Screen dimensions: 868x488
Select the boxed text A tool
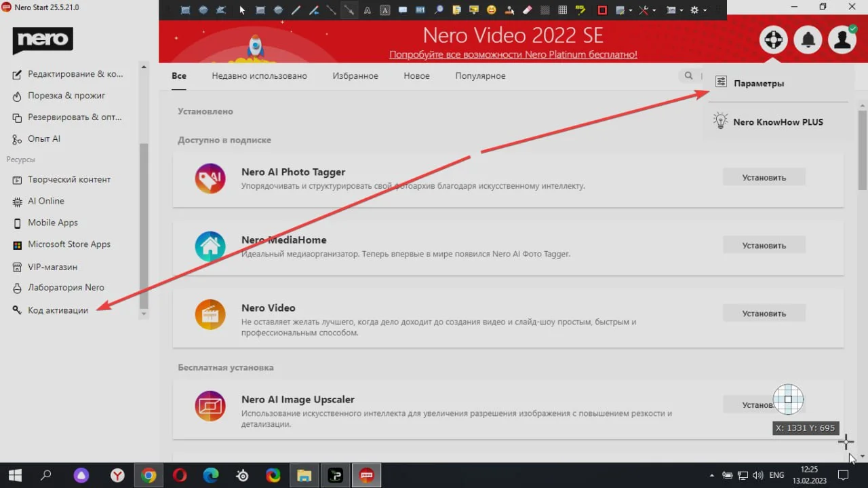[x=385, y=10]
